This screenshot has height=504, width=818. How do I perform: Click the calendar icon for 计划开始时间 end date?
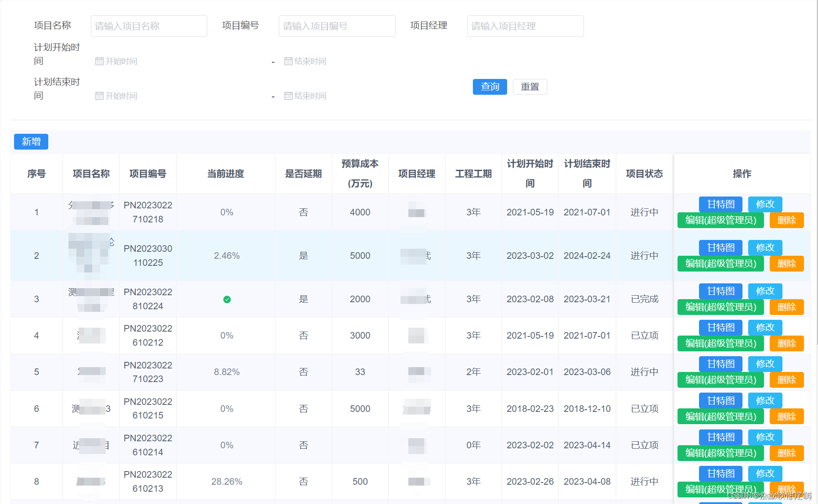point(288,61)
